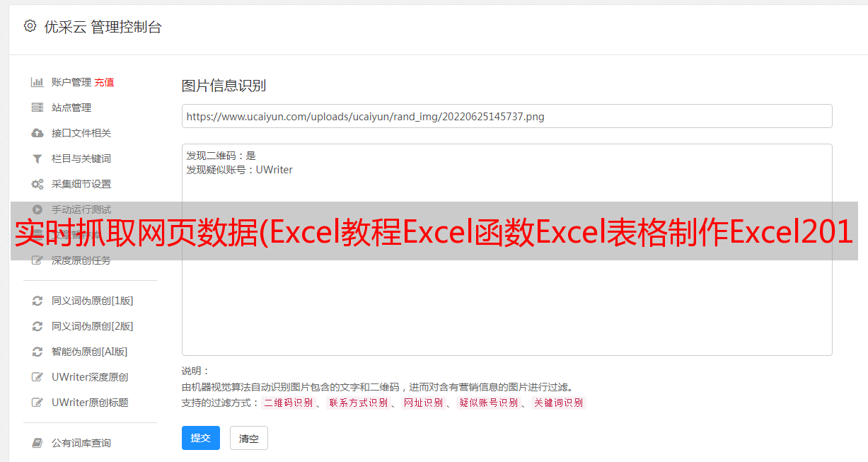Click the red 充值 link
The width and height of the screenshot is (868, 462).
point(104,82)
